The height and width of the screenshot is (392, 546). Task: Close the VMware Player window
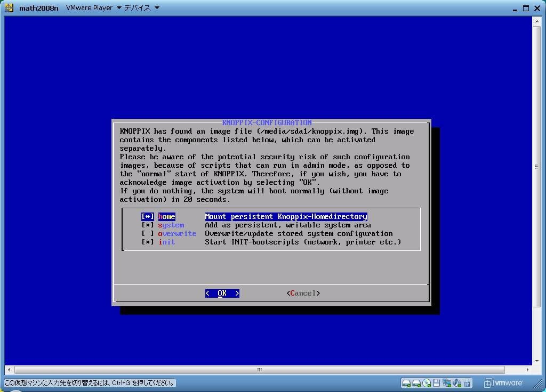pyautogui.click(x=537, y=8)
